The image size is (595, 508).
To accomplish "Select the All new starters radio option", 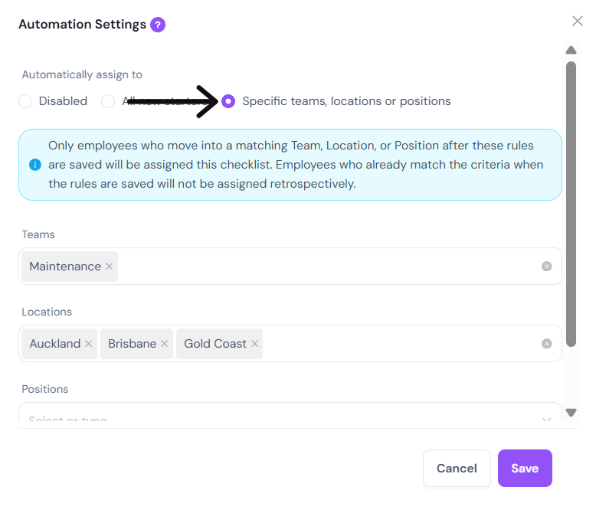I will click(108, 101).
